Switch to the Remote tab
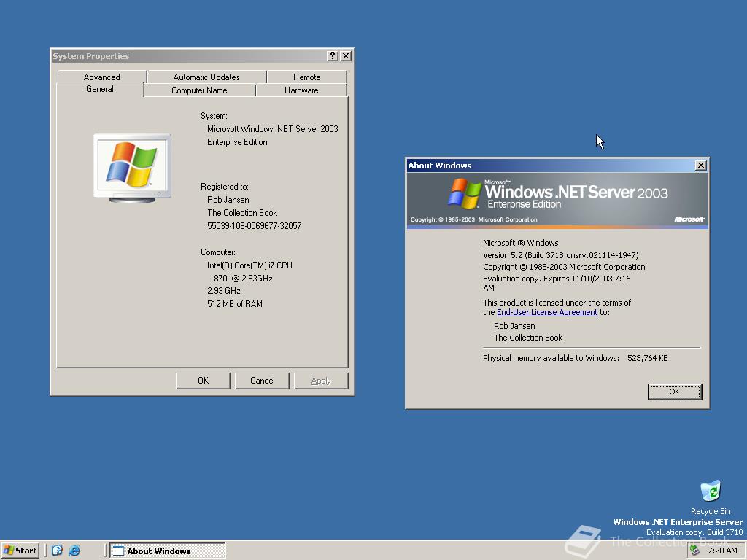The width and height of the screenshot is (747, 560). (x=306, y=77)
